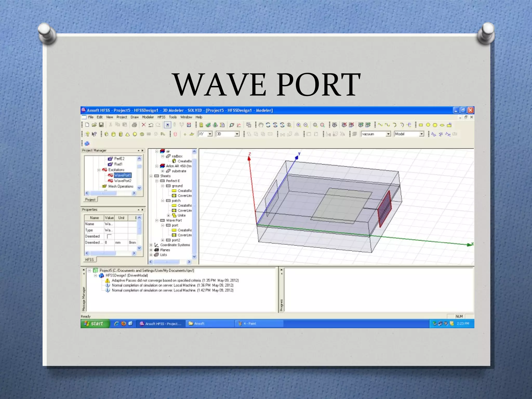Click the blue cubes icon on third toolbar row
Image resolution: width=532 pixels, height=399 pixels.
pos(87,143)
